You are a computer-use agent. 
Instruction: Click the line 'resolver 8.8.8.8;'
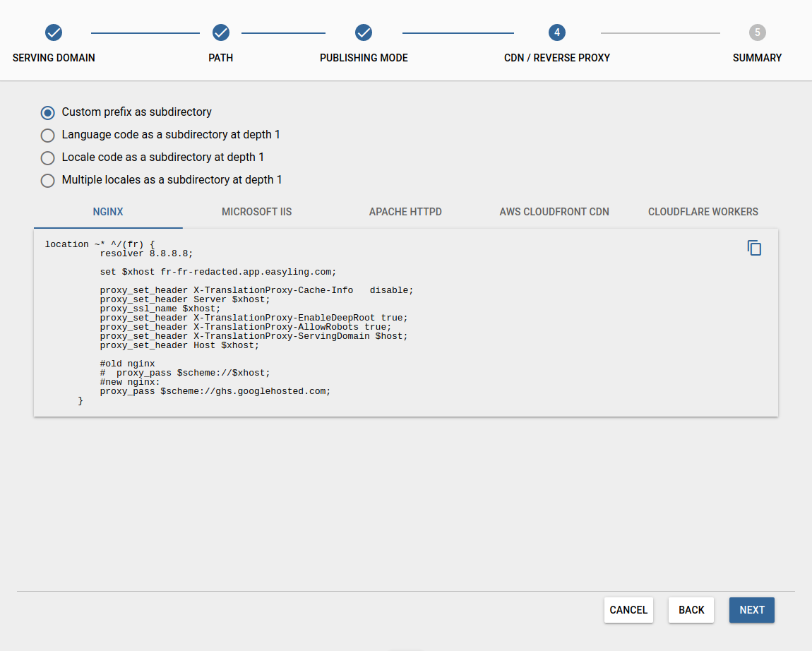146,253
